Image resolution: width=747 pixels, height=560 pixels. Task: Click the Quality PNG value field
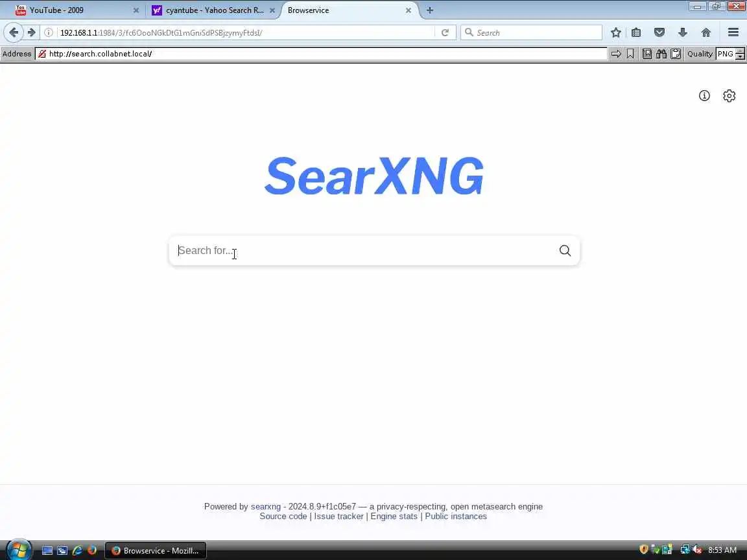[726, 54]
